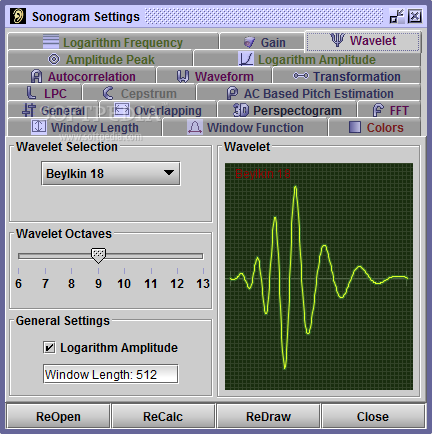This screenshot has width=432, height=434.
Task: Open the Cepstrum tab
Action: coord(139,93)
